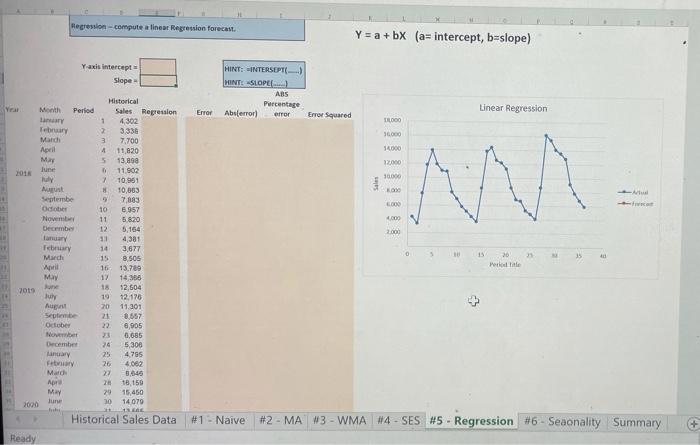Go to the #4 - SES sheet

coord(398,420)
